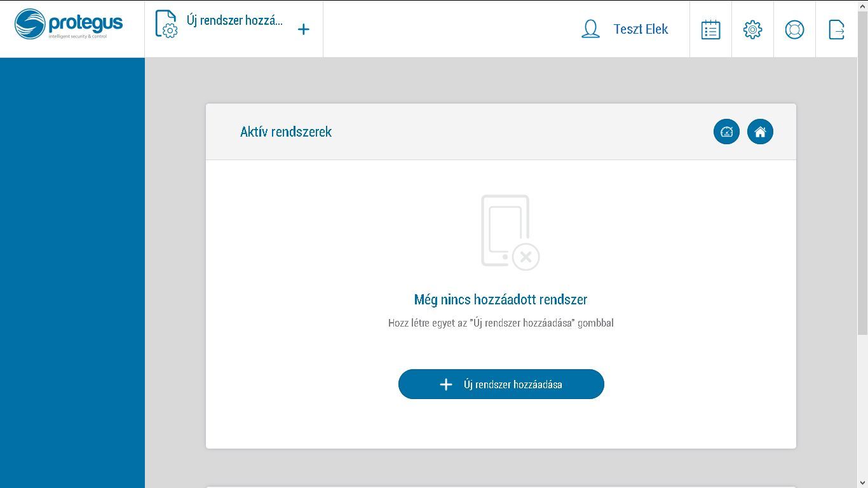Open the dashboard speedometer icon
The height and width of the screenshot is (488, 868).
pos(726,132)
